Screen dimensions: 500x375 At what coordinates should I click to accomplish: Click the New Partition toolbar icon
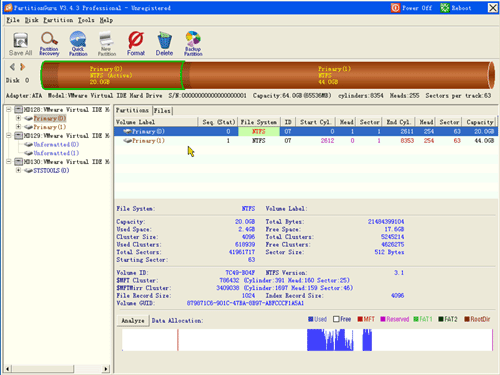tap(107, 44)
